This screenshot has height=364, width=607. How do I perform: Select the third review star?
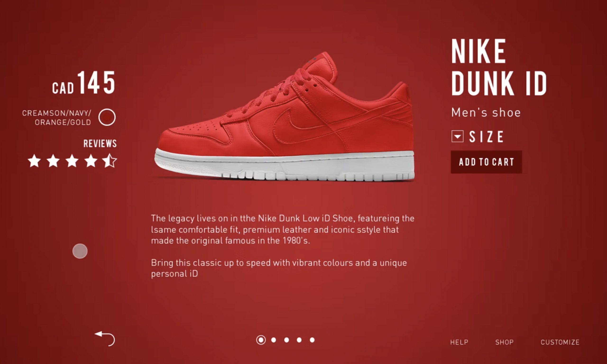72,161
